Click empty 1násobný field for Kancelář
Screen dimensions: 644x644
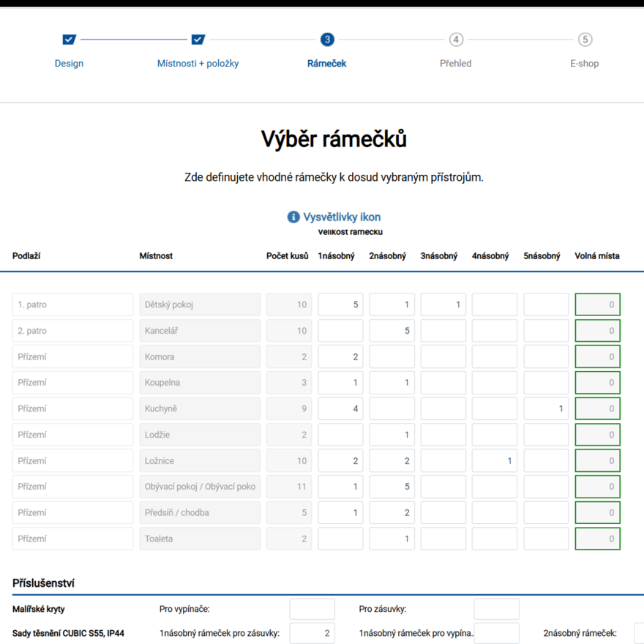point(340,331)
